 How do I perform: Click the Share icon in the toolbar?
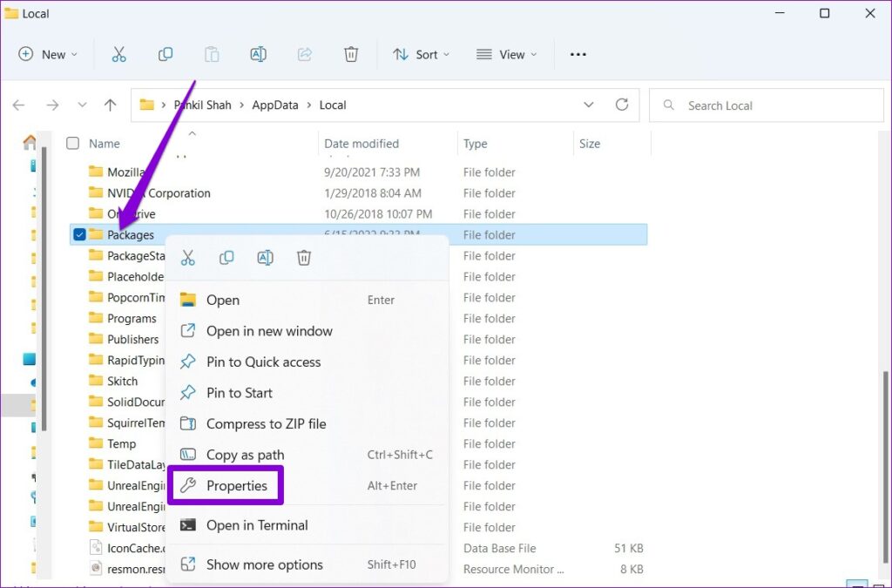(304, 54)
